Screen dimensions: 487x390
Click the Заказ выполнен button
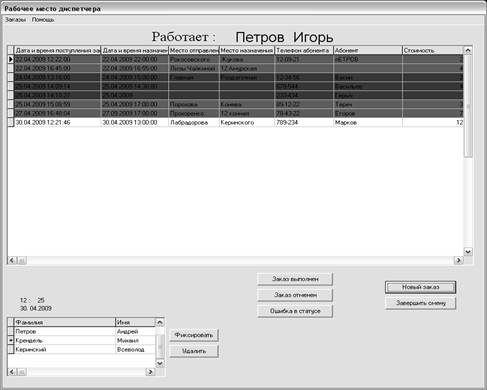click(x=295, y=279)
